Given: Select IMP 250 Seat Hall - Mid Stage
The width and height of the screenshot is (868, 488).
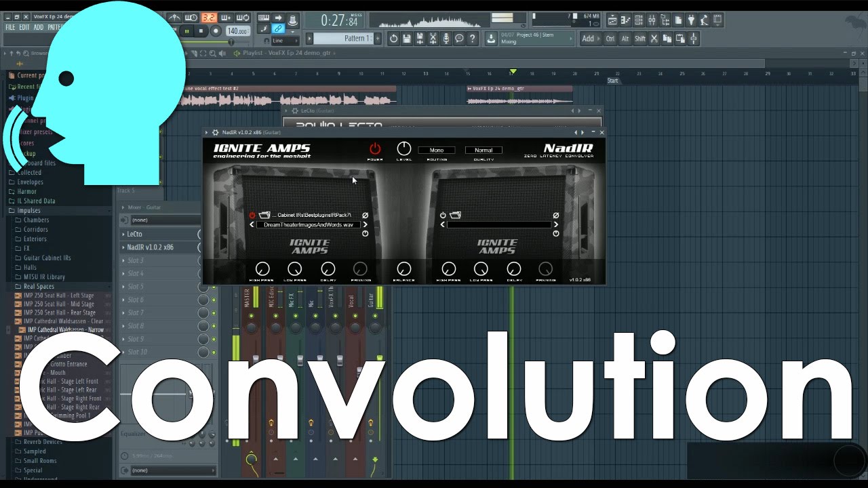Looking at the screenshot, I should click(59, 304).
